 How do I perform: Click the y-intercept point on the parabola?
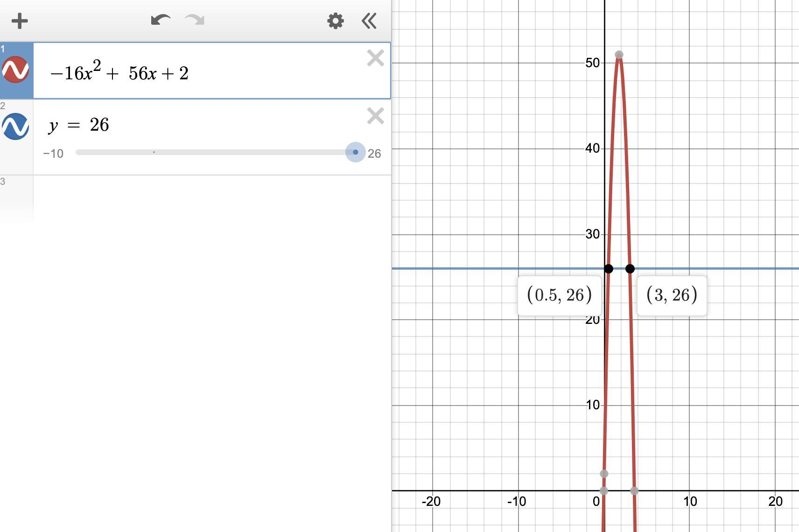point(604,474)
